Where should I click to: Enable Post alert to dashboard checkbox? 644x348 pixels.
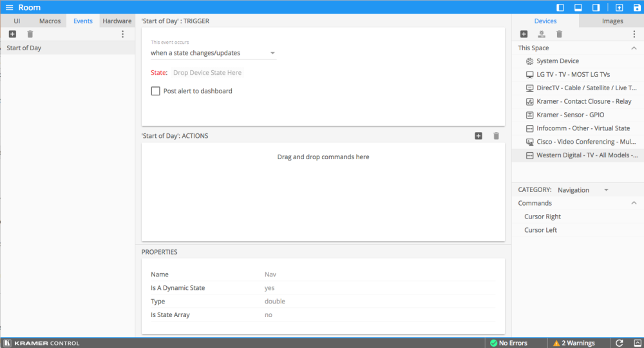[156, 91]
